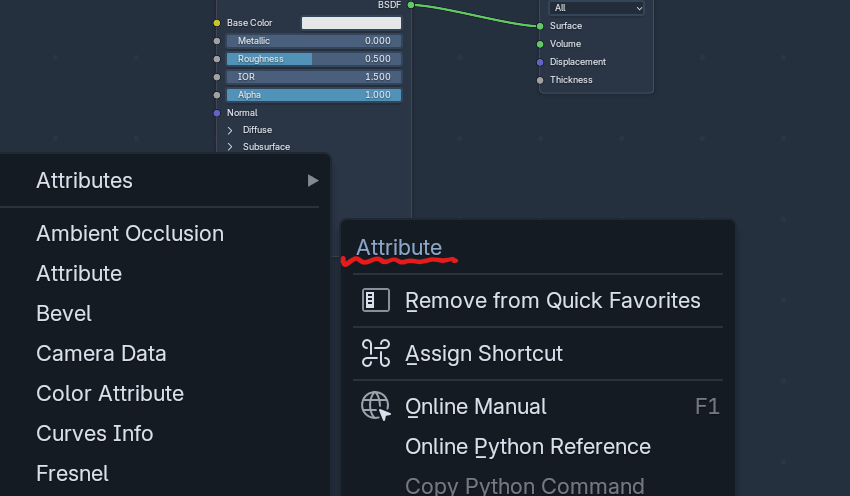Click the Volume input socket
Image resolution: width=850 pixels, height=496 pixels.
click(x=540, y=44)
